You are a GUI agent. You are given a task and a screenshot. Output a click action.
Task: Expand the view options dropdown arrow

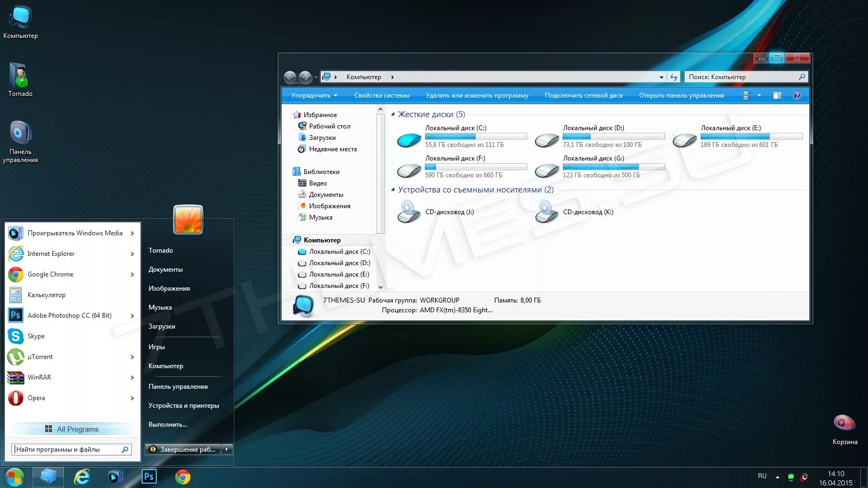tap(759, 95)
